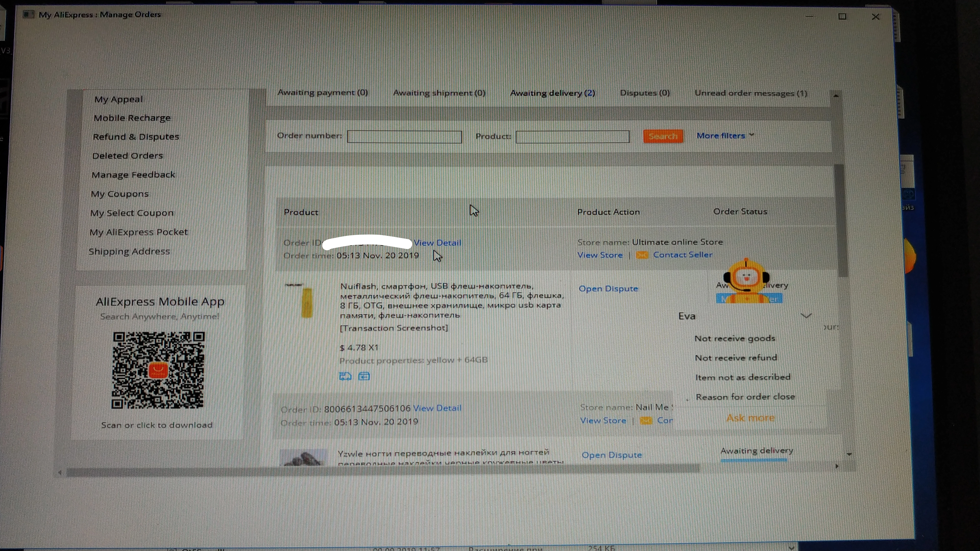Click the horizontal scrollbar left arrow
This screenshot has width=980, height=551.
(60, 472)
